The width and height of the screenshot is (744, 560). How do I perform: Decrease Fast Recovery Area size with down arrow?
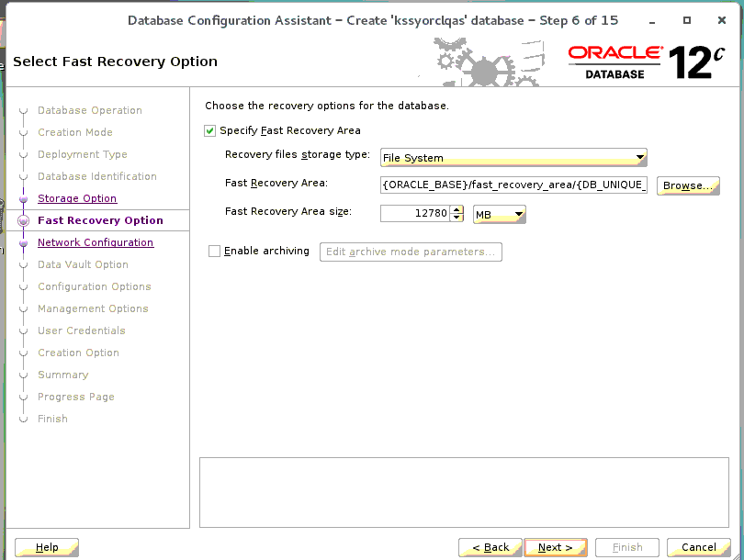point(457,219)
